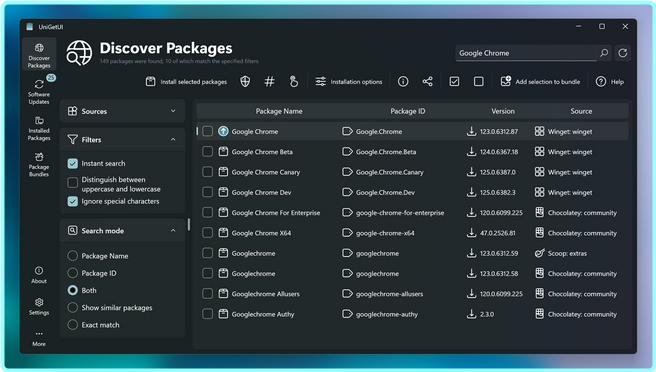Select Package Name search mode
Screen dimensions: 656x372
pos(73,256)
